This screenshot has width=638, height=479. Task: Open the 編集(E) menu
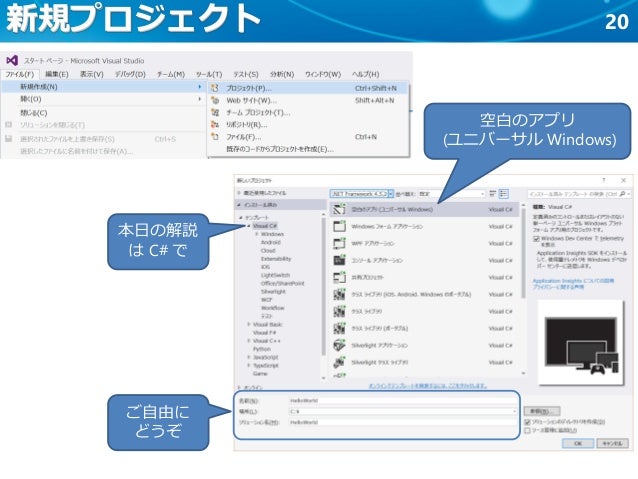click(x=57, y=74)
